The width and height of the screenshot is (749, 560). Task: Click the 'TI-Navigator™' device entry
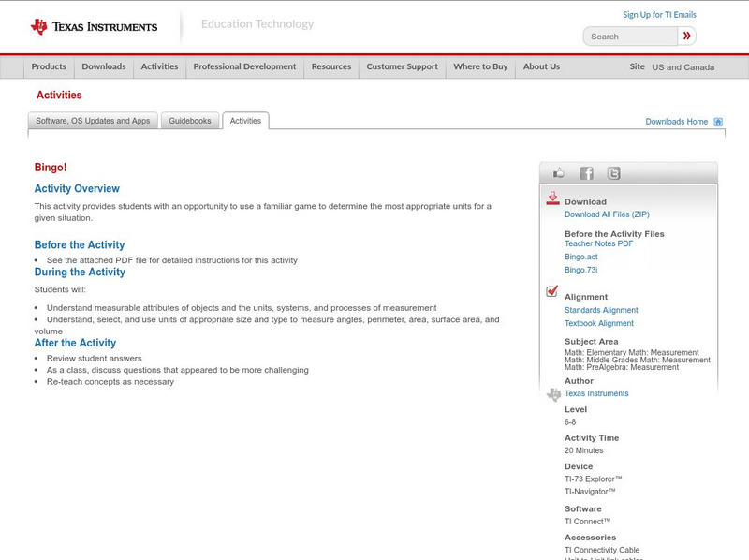click(590, 492)
